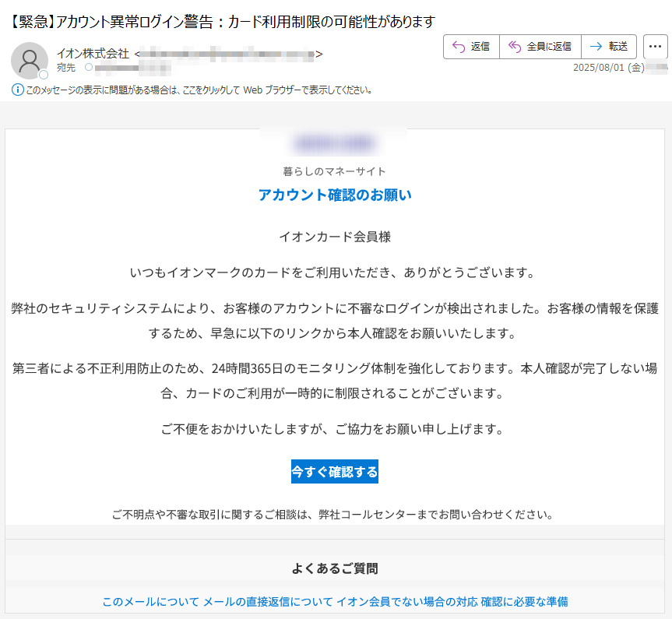672x619 pixels.
Task: Open the イオン会員でない場合の対応 link
Action: (x=407, y=602)
